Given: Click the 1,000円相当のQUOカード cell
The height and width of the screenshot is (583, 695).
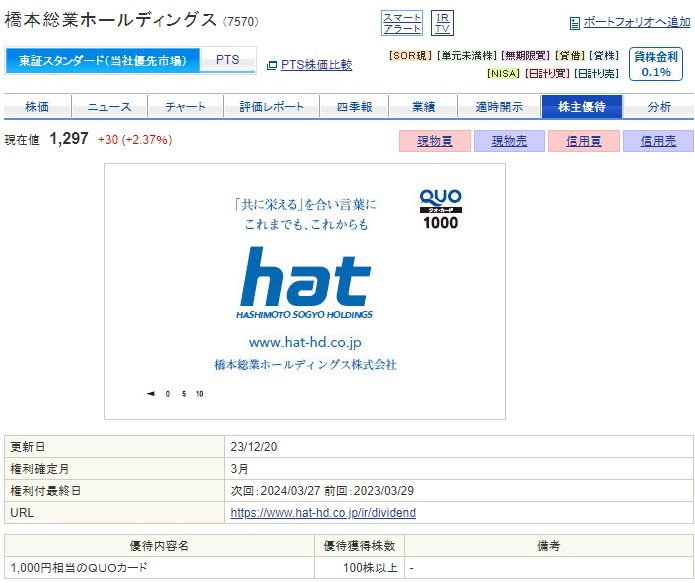Looking at the screenshot, I should (160, 567).
